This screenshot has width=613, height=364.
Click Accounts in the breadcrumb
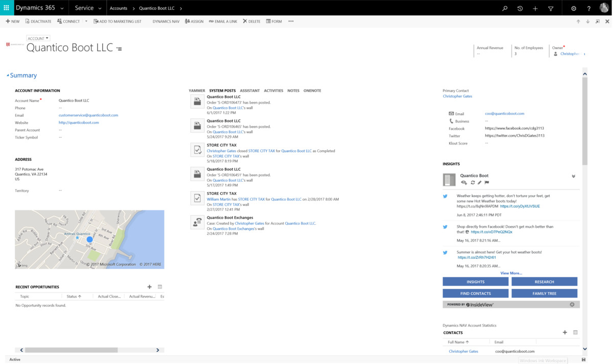(x=119, y=8)
